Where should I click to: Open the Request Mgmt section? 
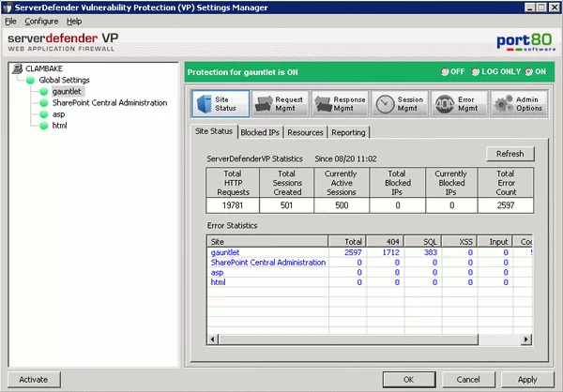[x=279, y=103]
